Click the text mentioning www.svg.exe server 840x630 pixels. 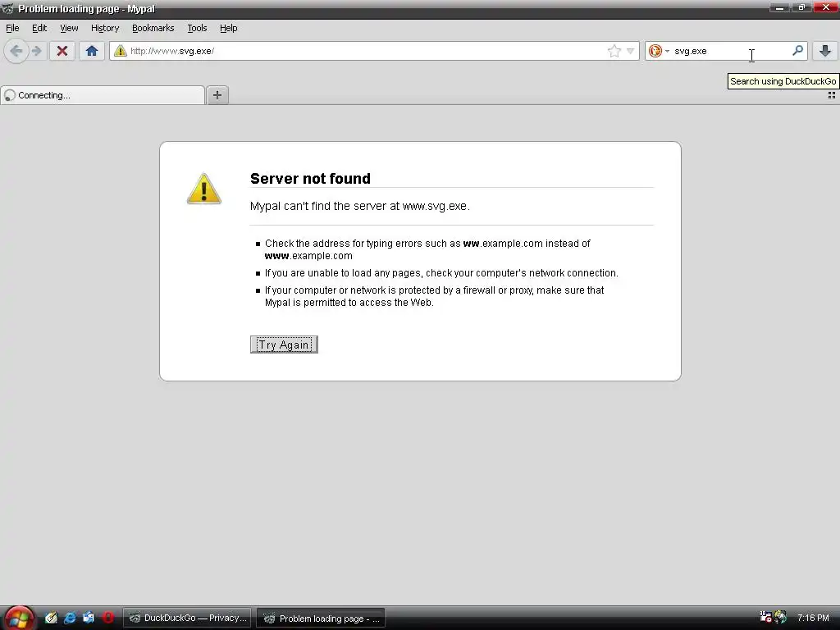(x=360, y=206)
